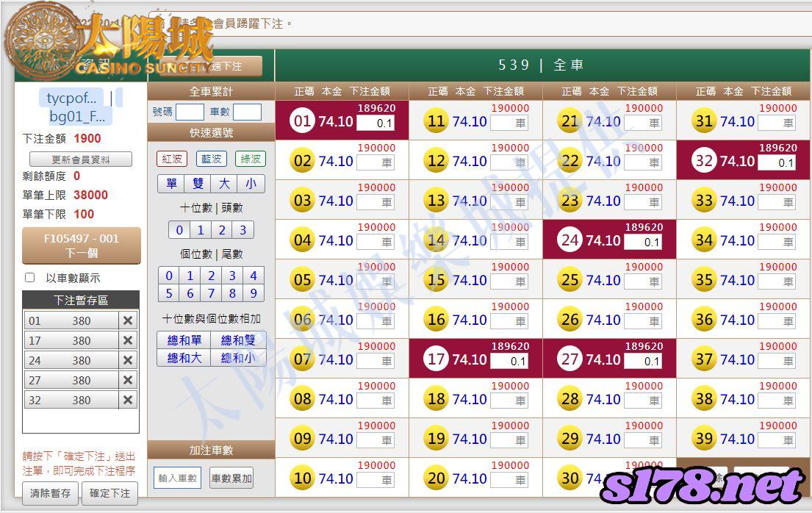Click 單筆上限 value 38000
This screenshot has width=812, height=513.
(90, 195)
